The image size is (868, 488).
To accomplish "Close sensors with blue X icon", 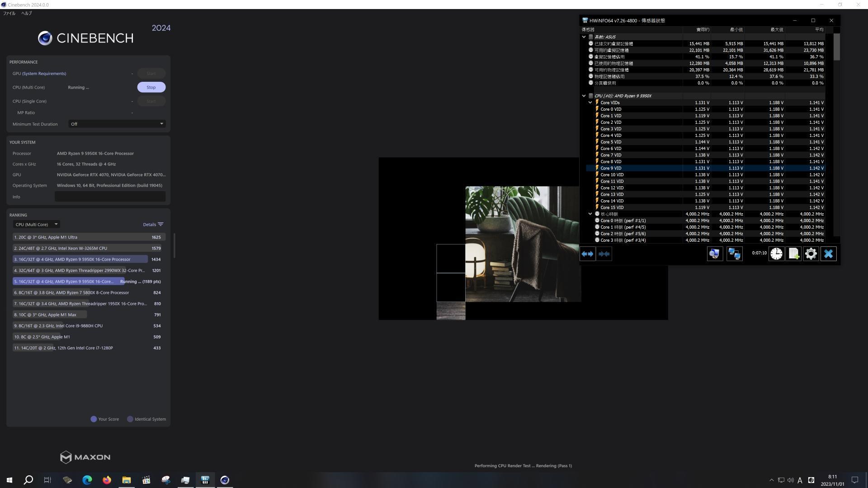I will pos(828,254).
